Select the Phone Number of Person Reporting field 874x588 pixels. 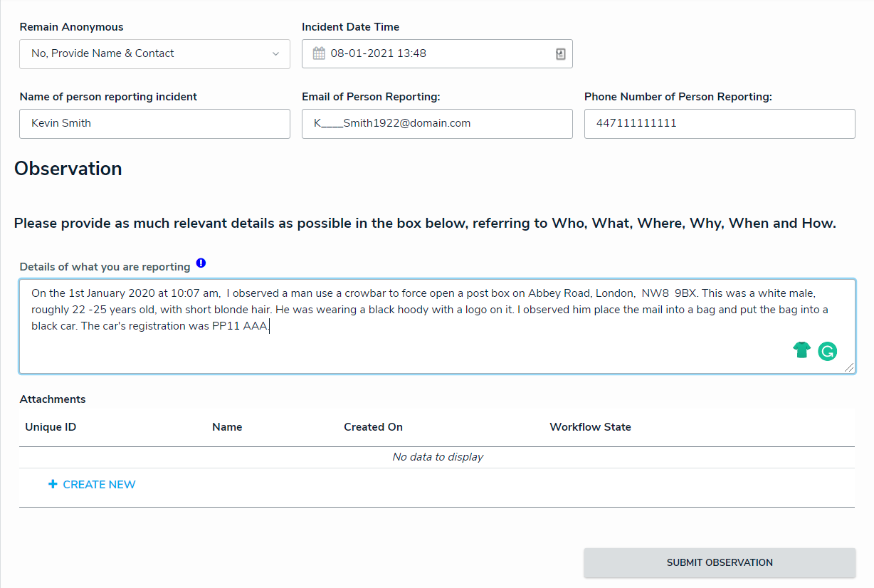click(720, 123)
